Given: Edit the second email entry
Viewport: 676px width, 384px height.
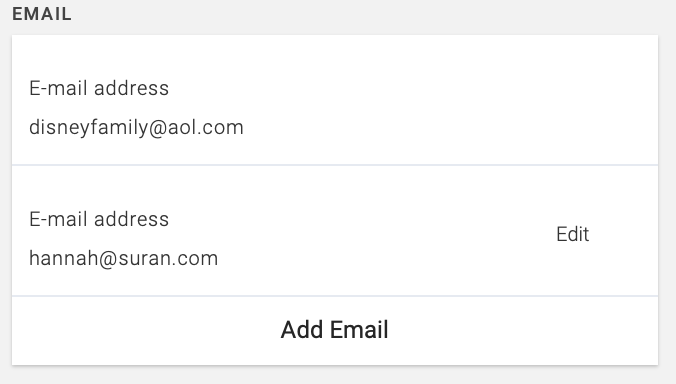Looking at the screenshot, I should (x=572, y=234).
